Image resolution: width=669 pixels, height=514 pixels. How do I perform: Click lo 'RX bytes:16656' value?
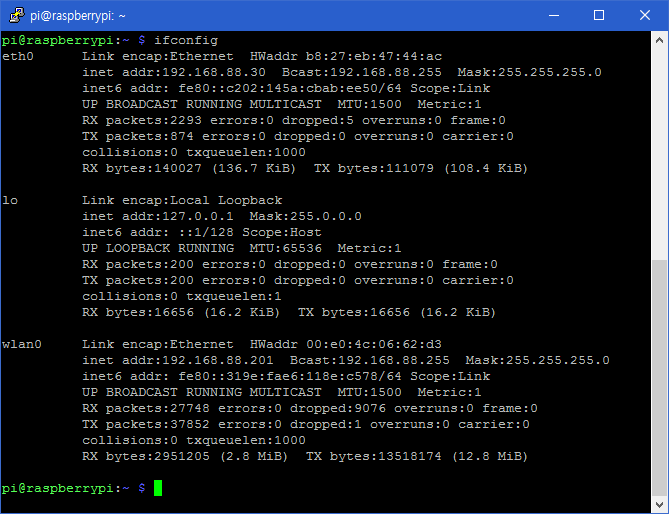tap(138, 313)
